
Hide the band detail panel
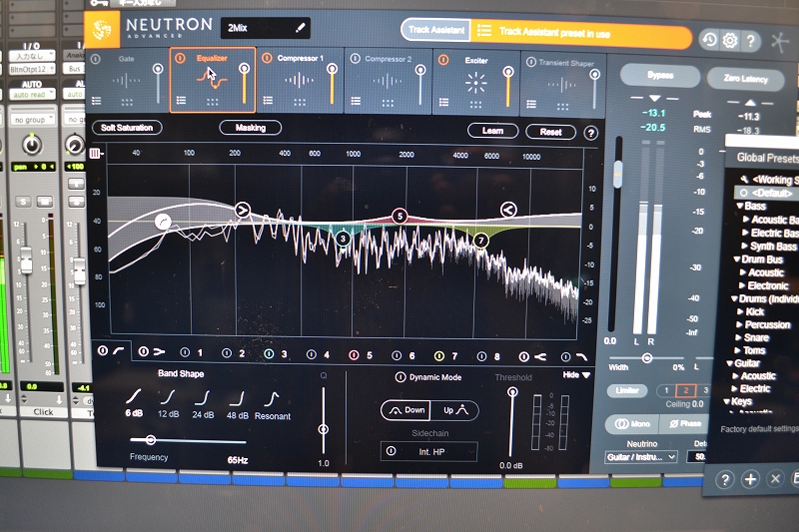coord(576,374)
